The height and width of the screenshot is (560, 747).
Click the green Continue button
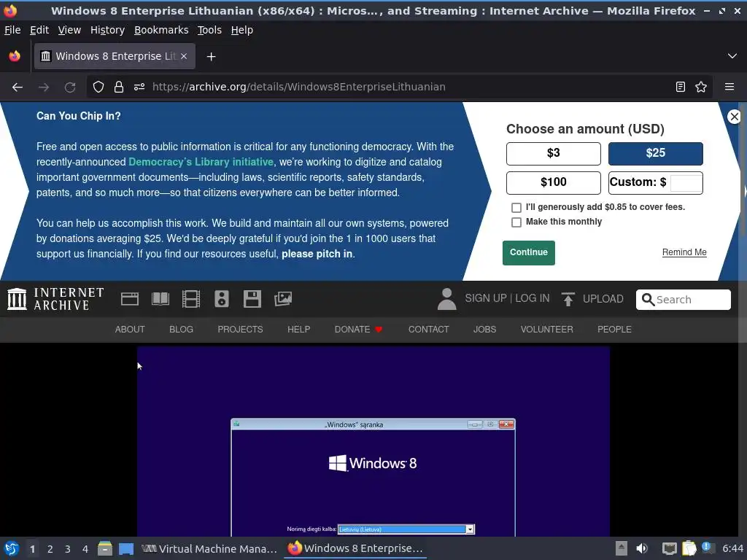point(529,253)
